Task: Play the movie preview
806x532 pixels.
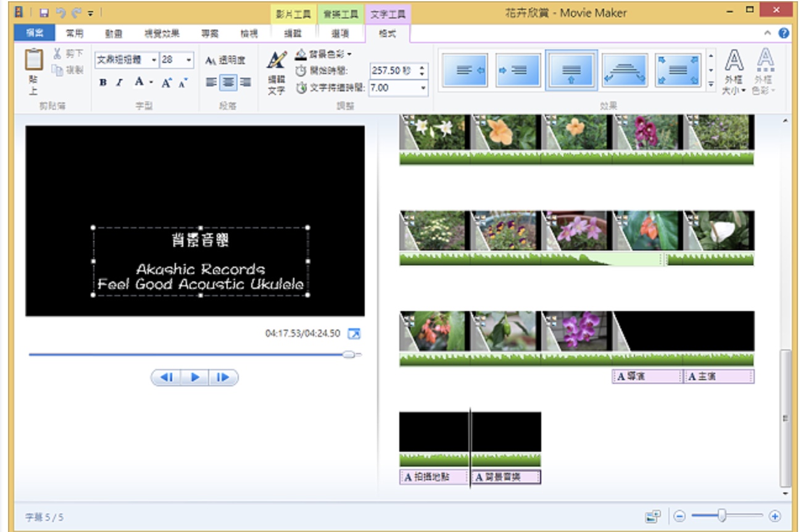Action: 195,377
